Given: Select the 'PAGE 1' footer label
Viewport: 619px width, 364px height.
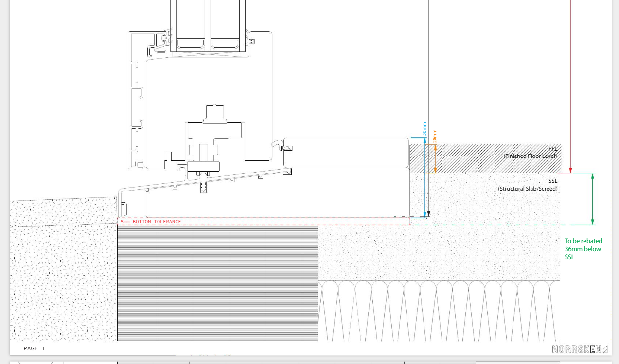Looking at the screenshot, I should [34, 349].
